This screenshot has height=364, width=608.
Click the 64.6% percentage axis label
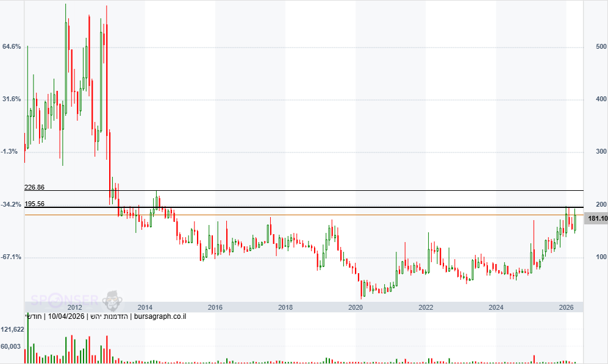point(12,46)
